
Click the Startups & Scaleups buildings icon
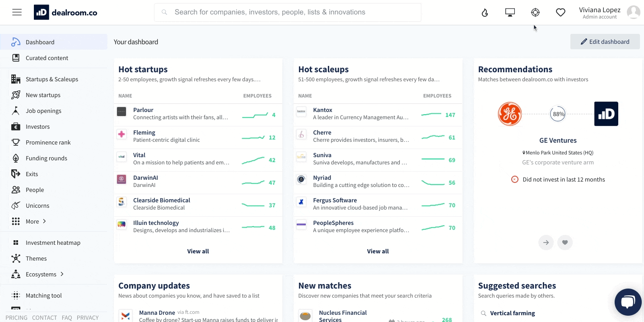(16, 79)
